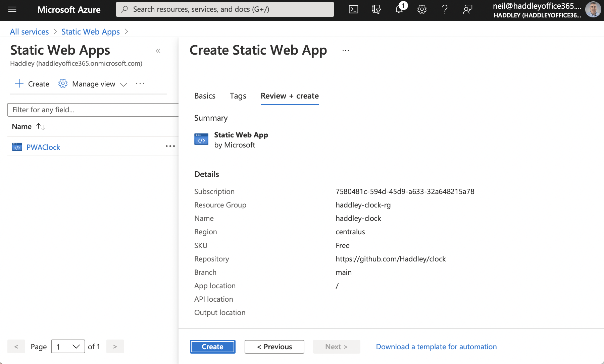Open the PWAClock row more options ellipsis
Screen dimensions: 604x364
click(x=170, y=146)
